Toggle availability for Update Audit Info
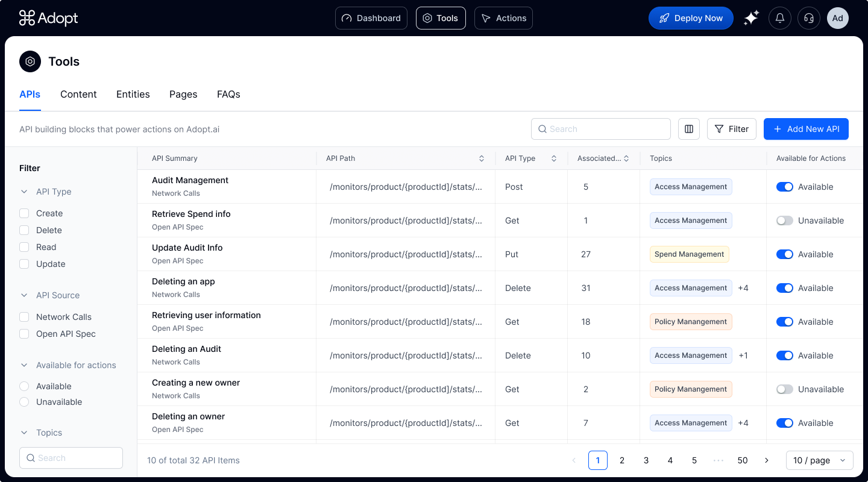 click(785, 254)
